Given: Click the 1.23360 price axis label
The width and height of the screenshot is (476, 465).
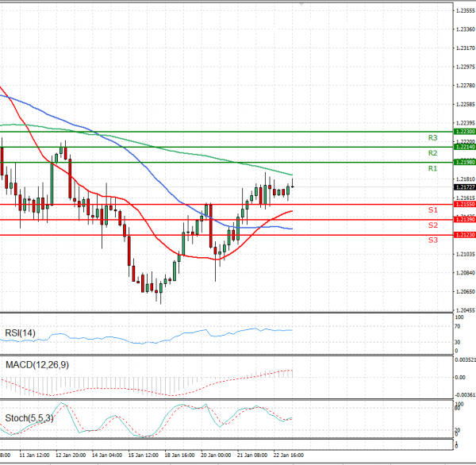Looking at the screenshot, I should coord(466,29).
